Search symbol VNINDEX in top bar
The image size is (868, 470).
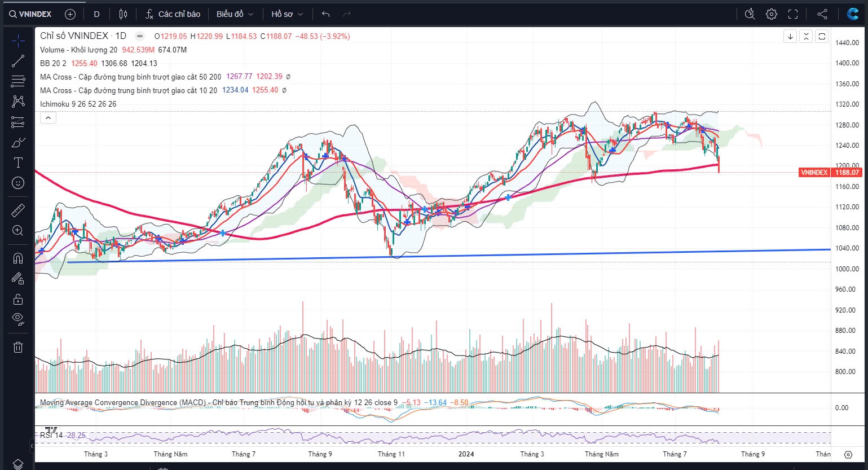(30, 14)
